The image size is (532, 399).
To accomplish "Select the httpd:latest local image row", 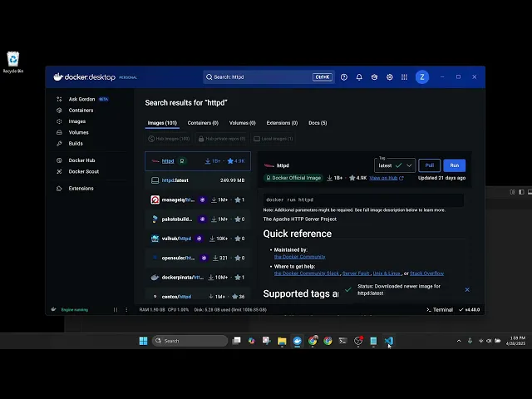I will pos(198,180).
